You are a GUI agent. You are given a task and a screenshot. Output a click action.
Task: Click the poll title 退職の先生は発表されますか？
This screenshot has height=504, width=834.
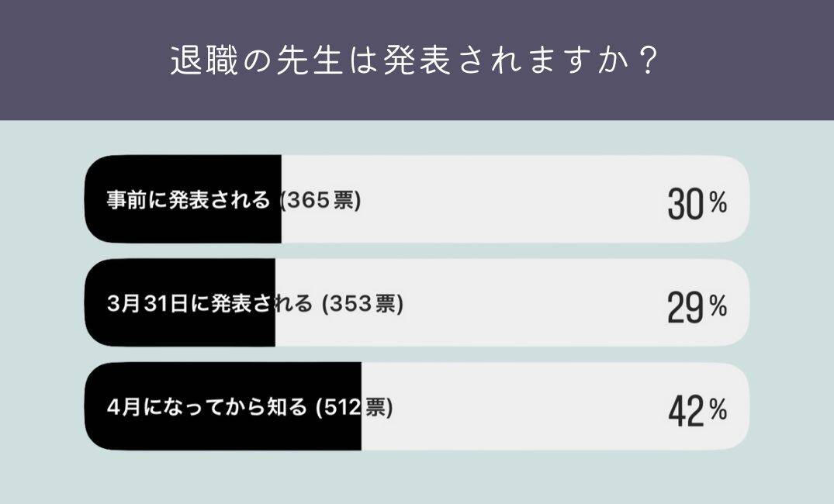click(416, 60)
